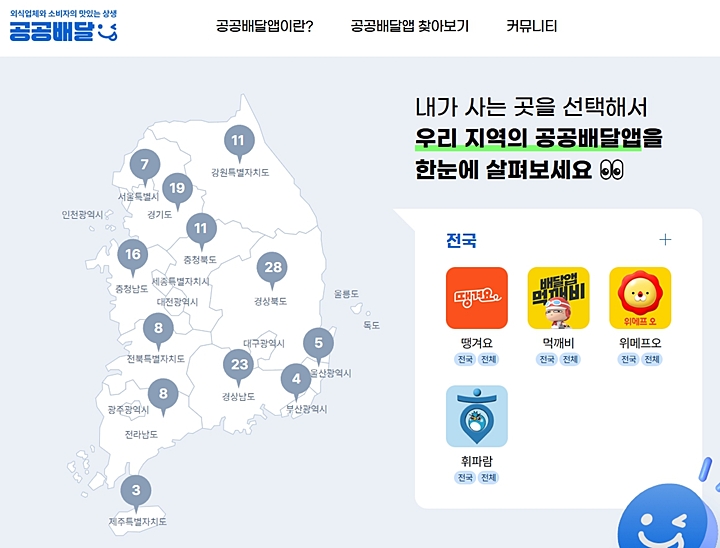Open the 휘파람 app icon
The height and width of the screenshot is (548, 720).
click(477, 416)
